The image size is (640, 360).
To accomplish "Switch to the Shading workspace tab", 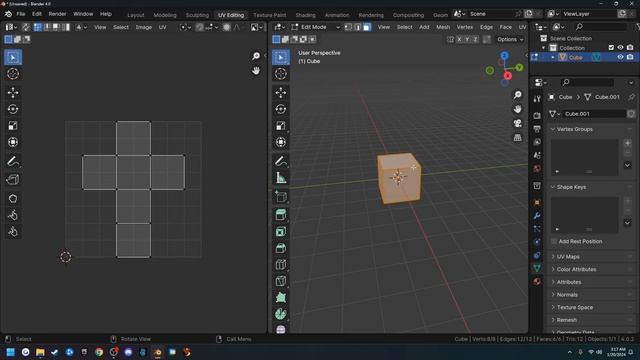I will coord(305,15).
